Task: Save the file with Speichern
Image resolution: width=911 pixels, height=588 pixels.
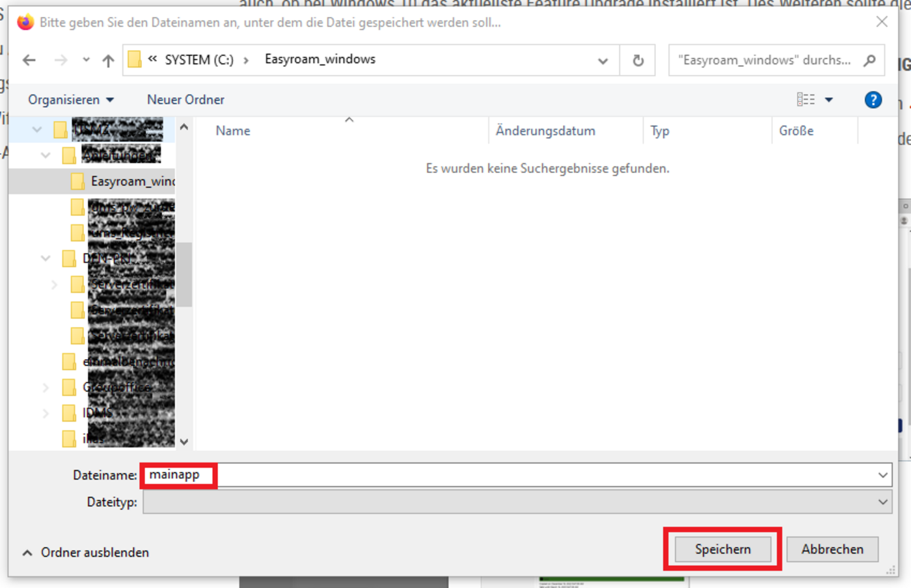Action: point(723,549)
